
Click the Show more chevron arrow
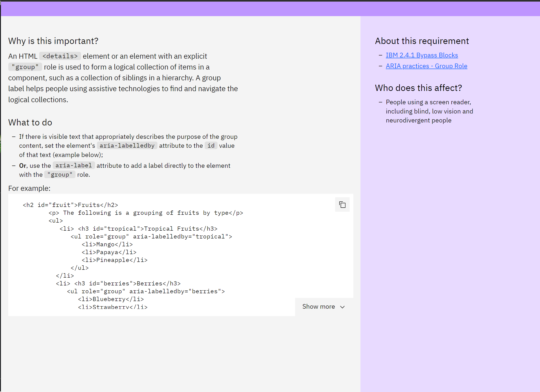pos(342,307)
